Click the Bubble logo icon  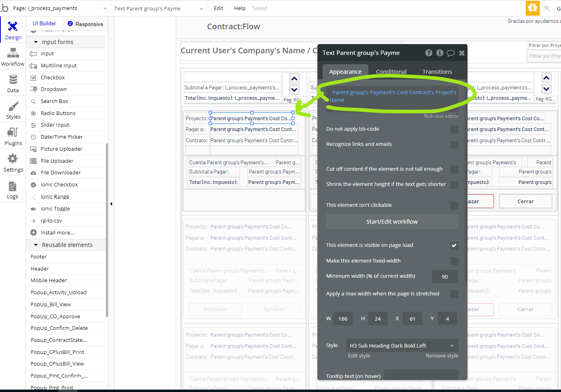tap(5, 8)
